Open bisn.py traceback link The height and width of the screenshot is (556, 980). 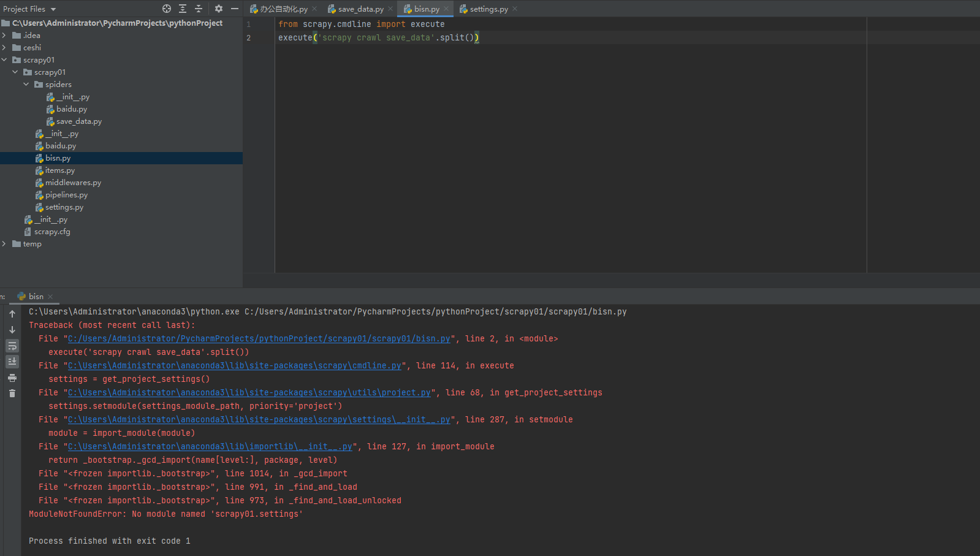click(259, 338)
